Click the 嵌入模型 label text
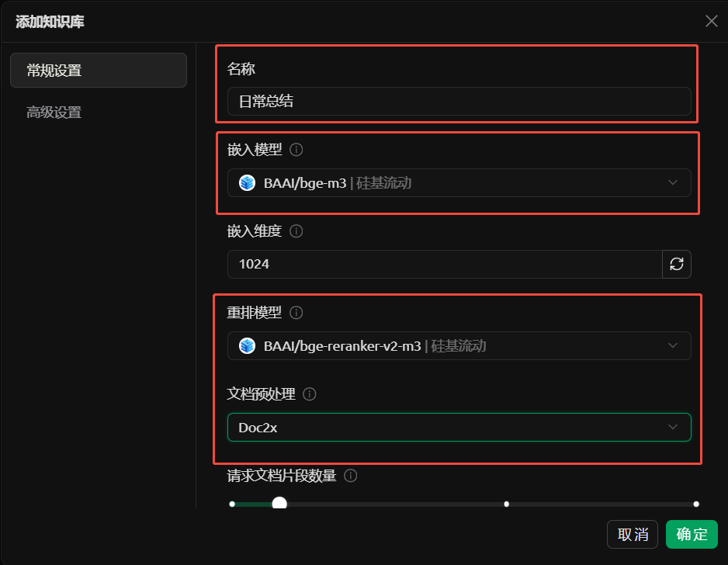This screenshot has width=728, height=565. (x=255, y=150)
